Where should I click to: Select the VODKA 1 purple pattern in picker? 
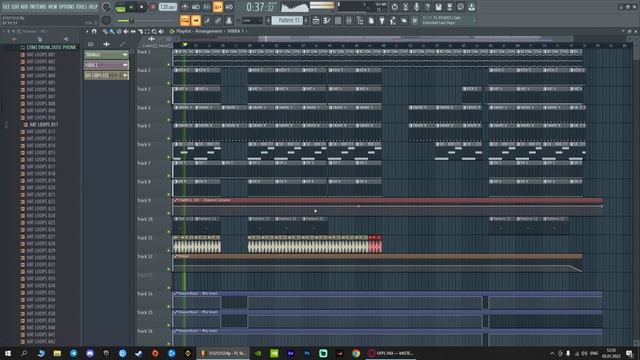107,65
